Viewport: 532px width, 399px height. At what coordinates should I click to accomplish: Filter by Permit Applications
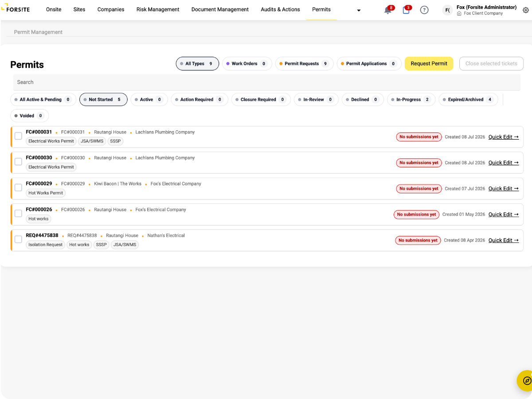pyautogui.click(x=369, y=63)
